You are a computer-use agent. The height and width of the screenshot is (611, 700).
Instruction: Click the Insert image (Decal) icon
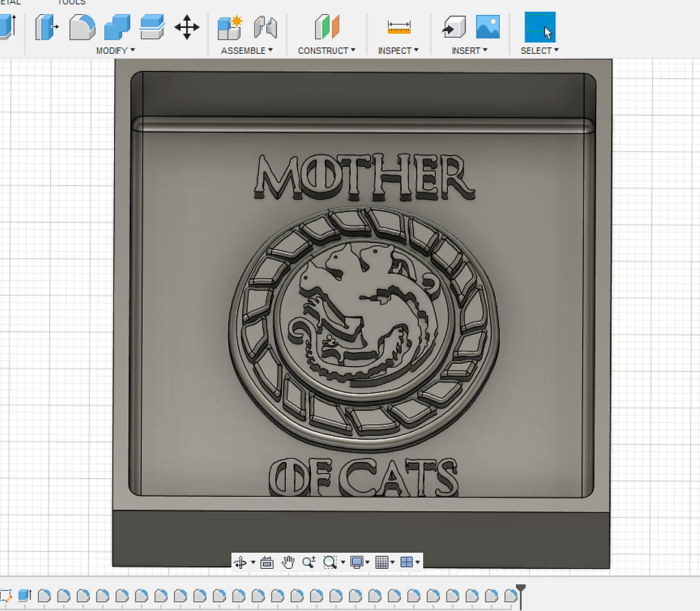point(488,27)
